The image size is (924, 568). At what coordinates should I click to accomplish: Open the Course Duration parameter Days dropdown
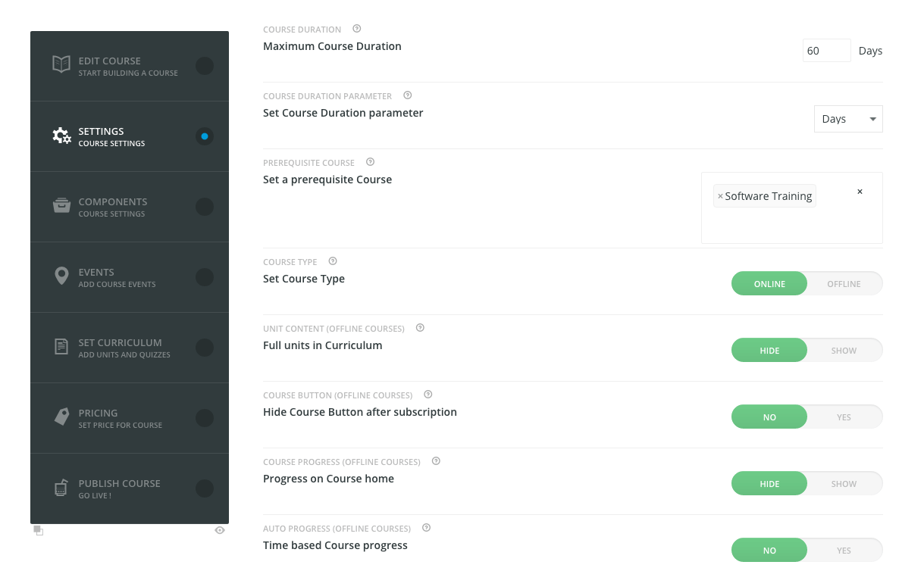pyautogui.click(x=847, y=119)
